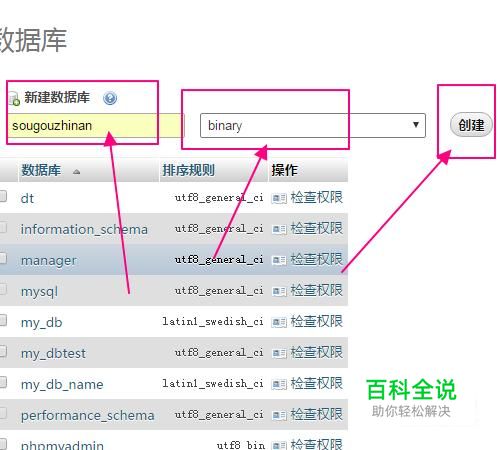Click the sort arrow on the 数据库 column

click(77, 172)
